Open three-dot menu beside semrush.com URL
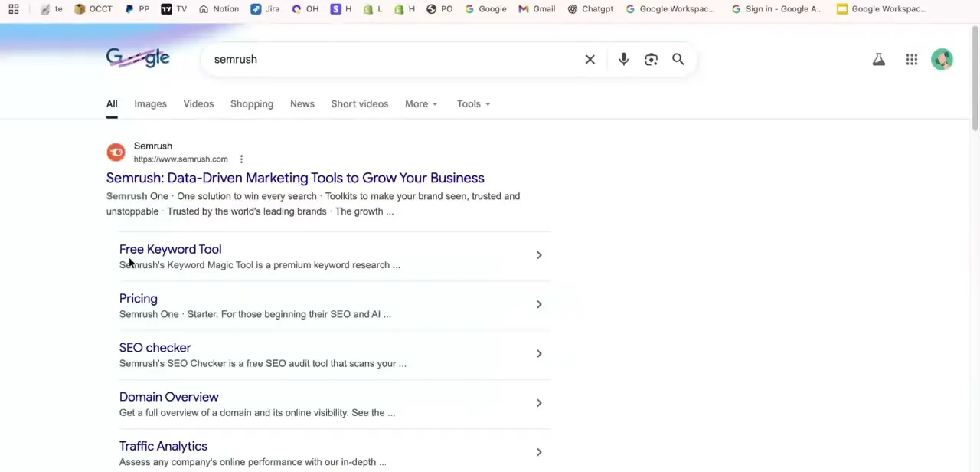 coord(241,159)
